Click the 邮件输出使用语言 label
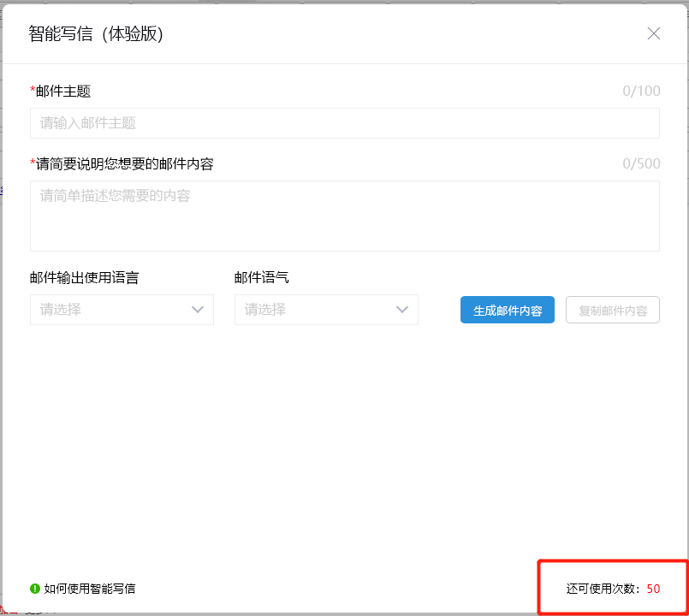This screenshot has width=689, height=616. pyautogui.click(x=85, y=278)
